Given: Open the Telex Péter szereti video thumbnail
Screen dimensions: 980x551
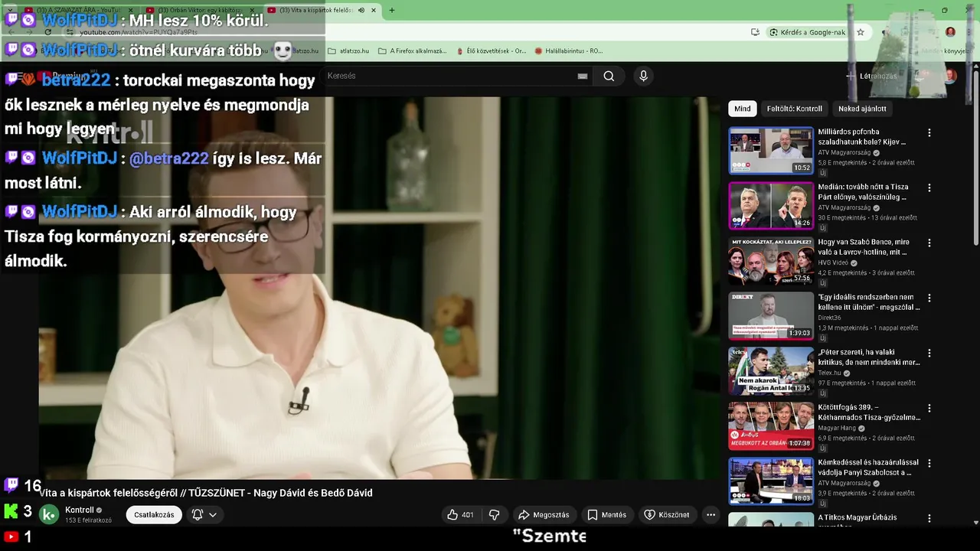Looking at the screenshot, I should [x=771, y=371].
